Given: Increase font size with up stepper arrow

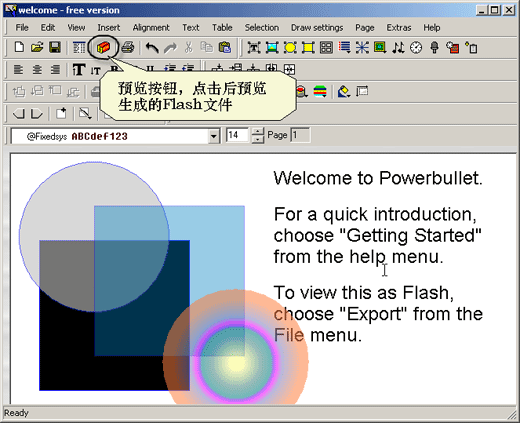Looking at the screenshot, I should tap(257, 132).
